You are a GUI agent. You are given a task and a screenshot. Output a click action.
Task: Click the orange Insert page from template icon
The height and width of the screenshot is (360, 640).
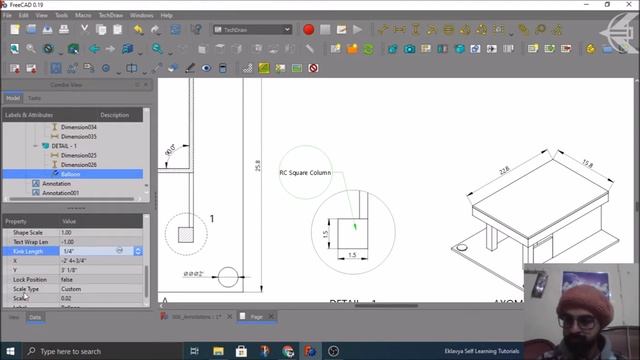[x=352, y=49]
